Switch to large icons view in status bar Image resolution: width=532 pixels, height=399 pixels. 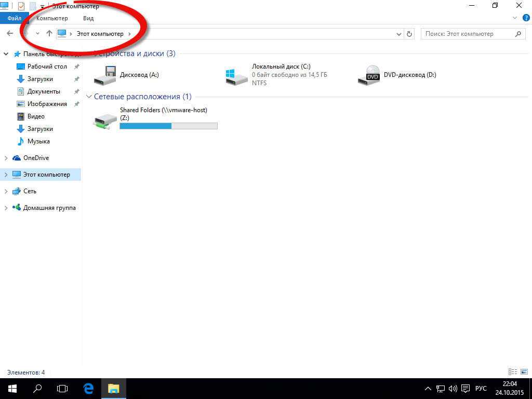click(524, 372)
